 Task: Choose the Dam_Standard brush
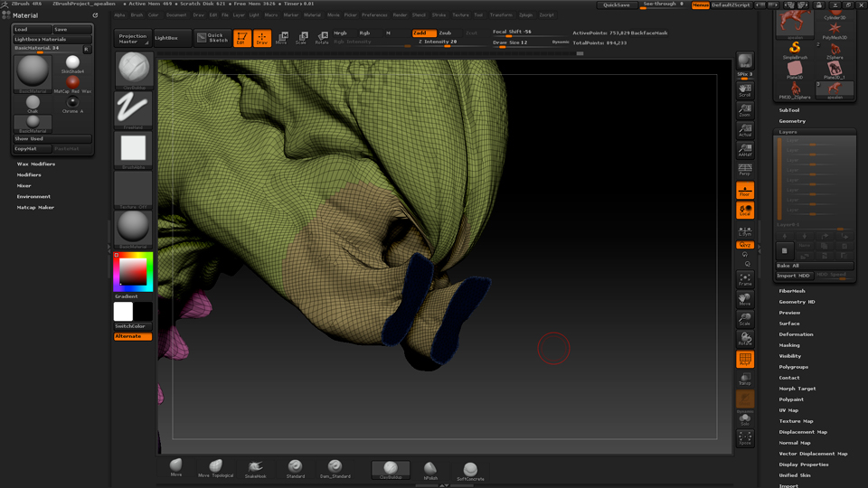tap(335, 468)
